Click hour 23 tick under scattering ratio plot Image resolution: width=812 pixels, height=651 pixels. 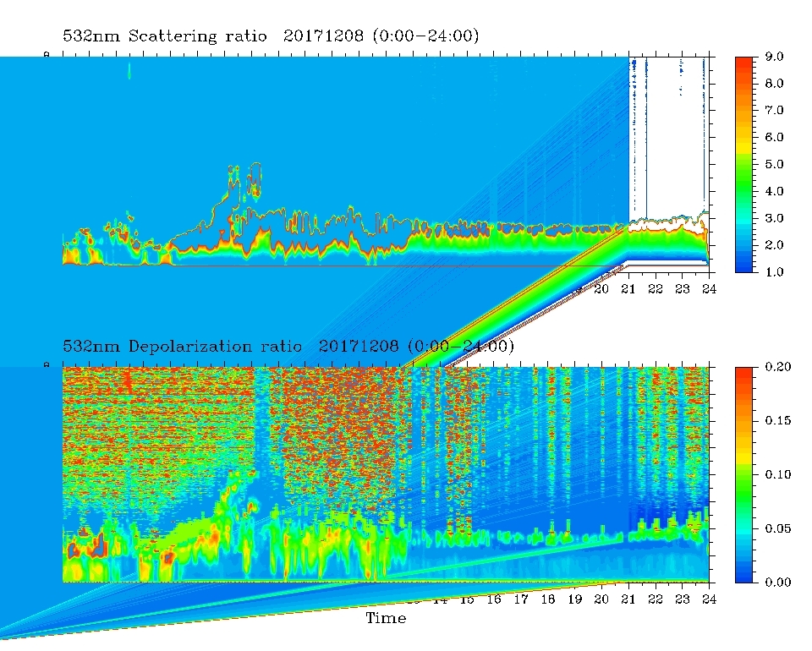coord(682,289)
